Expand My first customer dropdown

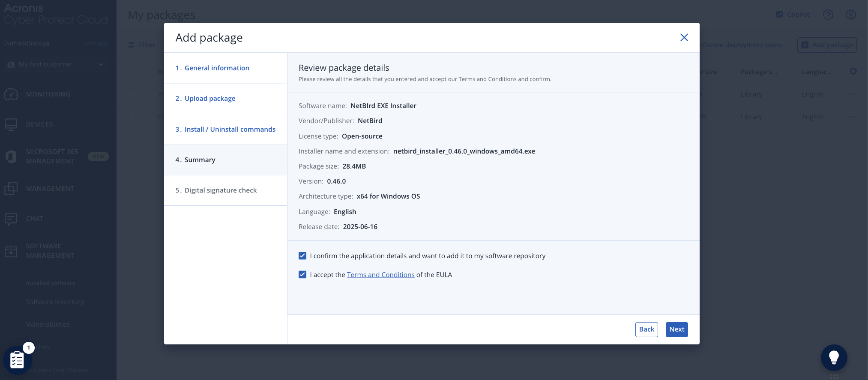(x=101, y=64)
